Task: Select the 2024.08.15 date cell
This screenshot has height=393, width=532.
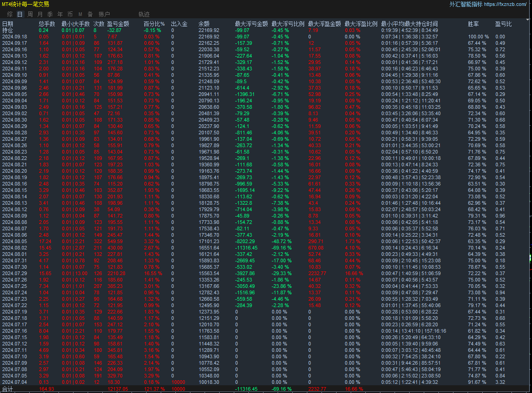Action: coord(15,190)
